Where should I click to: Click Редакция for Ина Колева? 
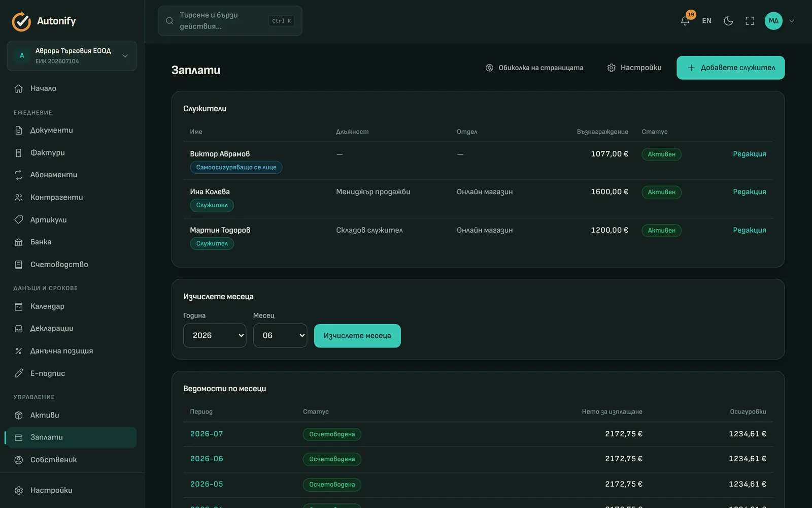click(749, 192)
